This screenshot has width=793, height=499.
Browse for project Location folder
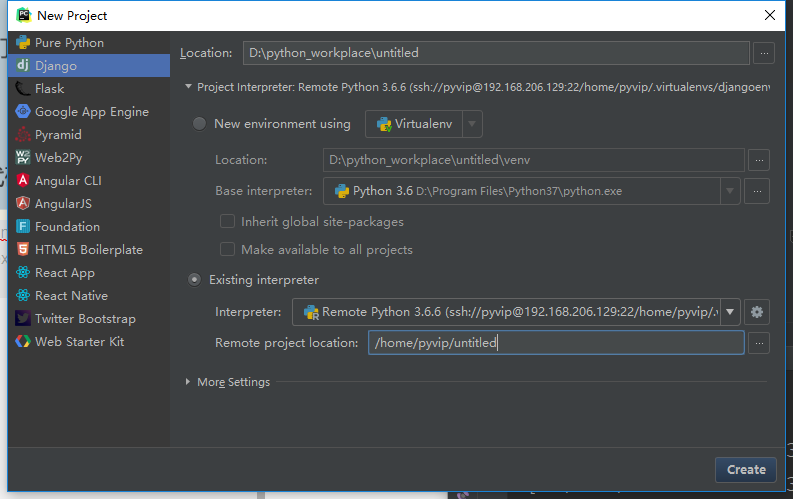click(x=764, y=53)
